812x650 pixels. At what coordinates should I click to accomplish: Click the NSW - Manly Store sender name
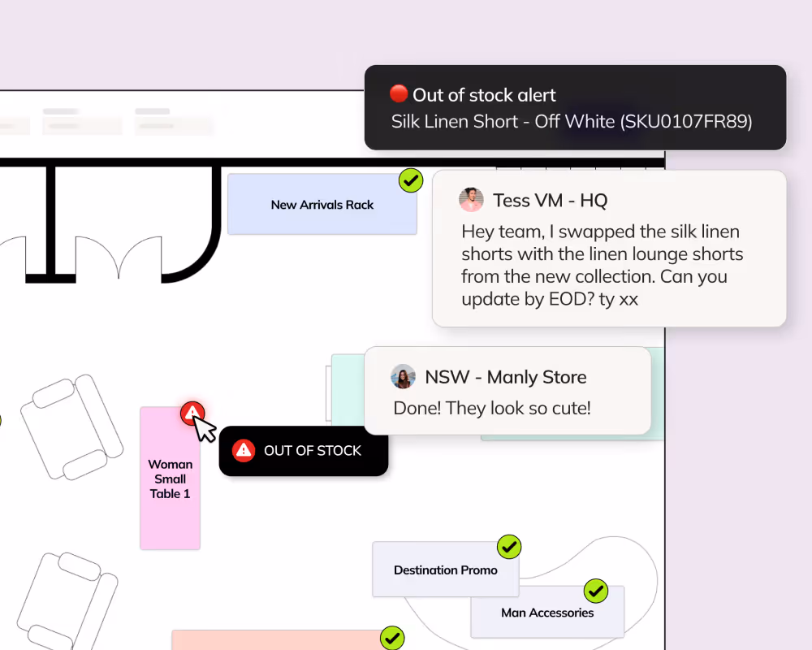point(505,377)
